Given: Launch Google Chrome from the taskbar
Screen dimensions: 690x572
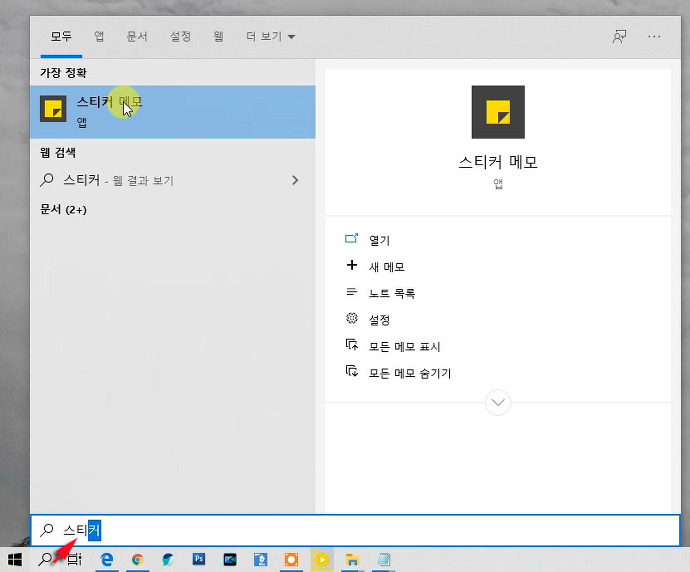Looking at the screenshot, I should pyautogui.click(x=137, y=560).
